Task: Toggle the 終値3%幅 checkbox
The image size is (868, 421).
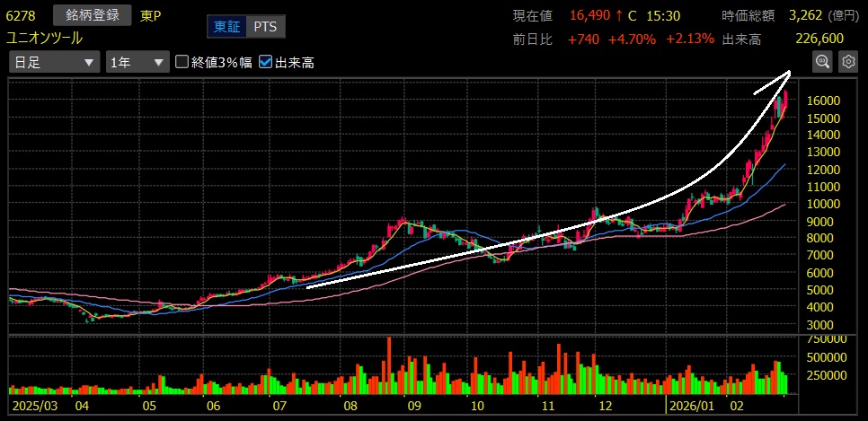Action: 182,62
